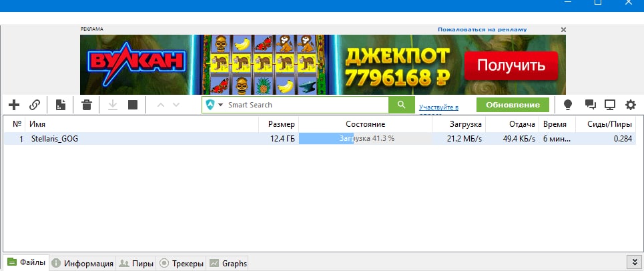Switch to the Файлы tab
644x271 pixels.
point(26,262)
